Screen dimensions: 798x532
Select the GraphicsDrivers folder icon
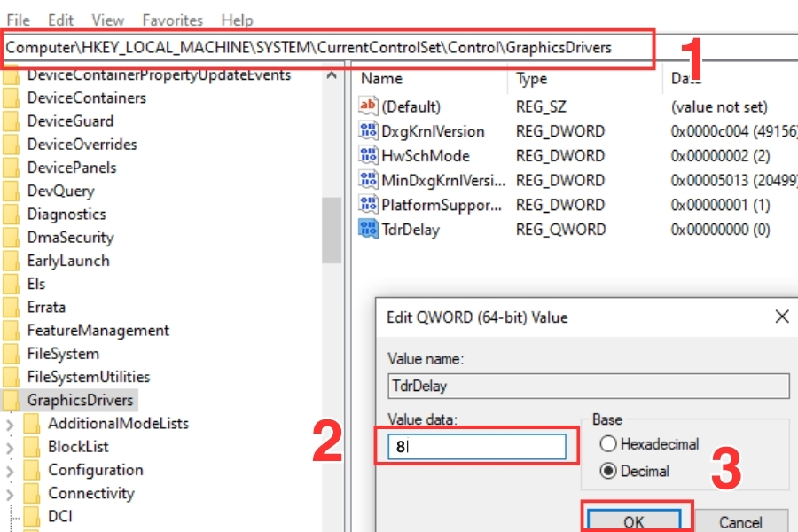point(12,400)
